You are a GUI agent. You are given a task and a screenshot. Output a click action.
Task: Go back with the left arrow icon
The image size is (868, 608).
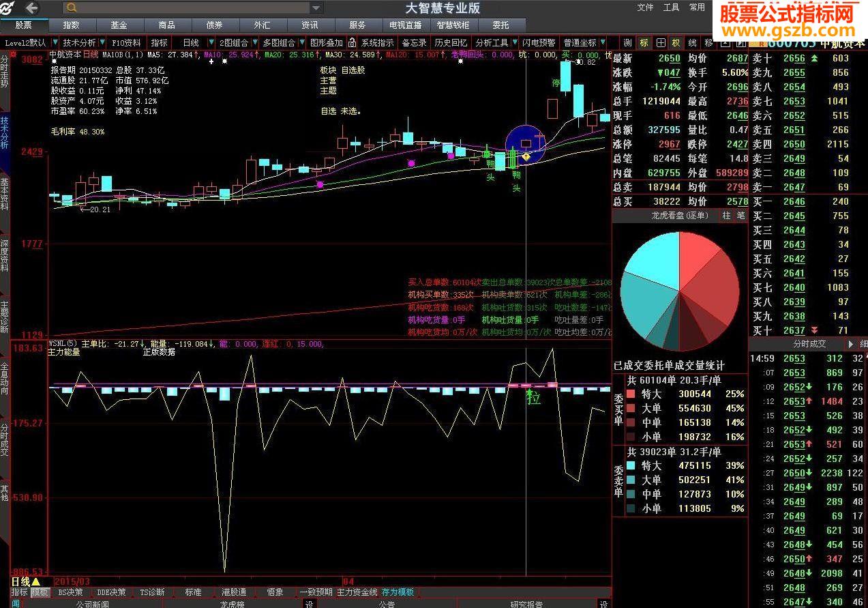(x=31, y=8)
